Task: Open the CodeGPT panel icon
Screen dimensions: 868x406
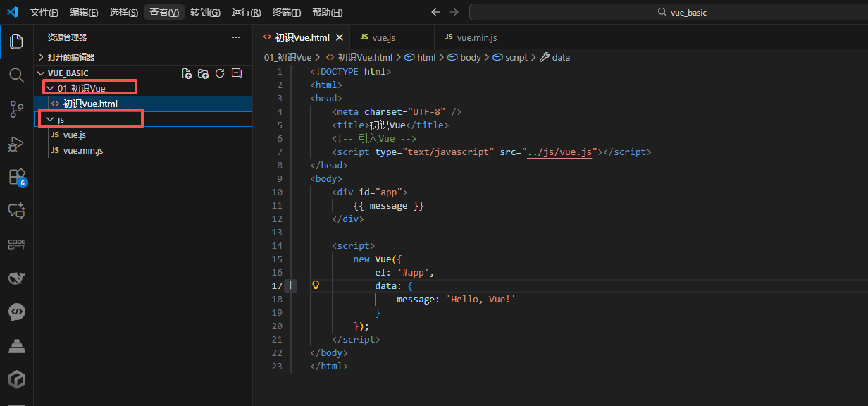Action: click(16, 245)
